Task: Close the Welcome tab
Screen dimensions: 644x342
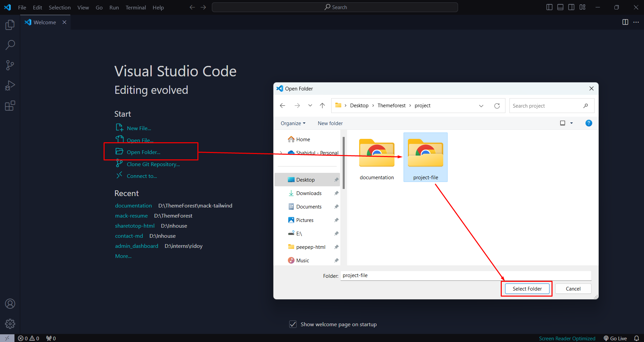Action: click(x=64, y=22)
